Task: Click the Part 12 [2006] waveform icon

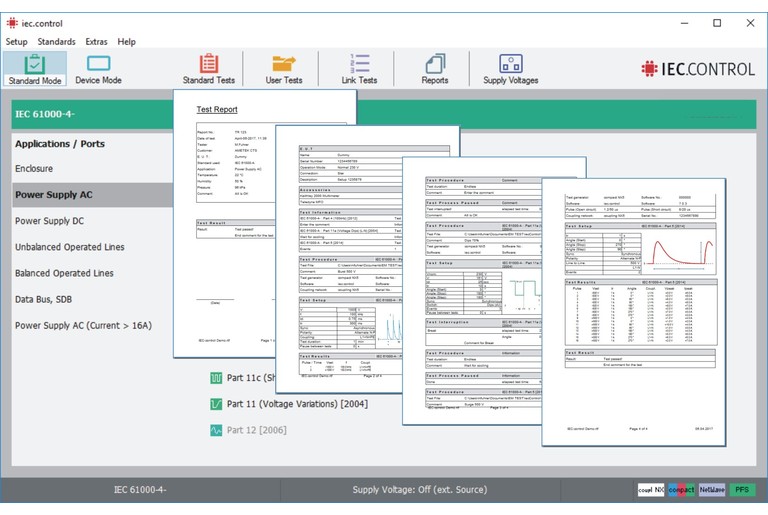Action: (x=216, y=430)
